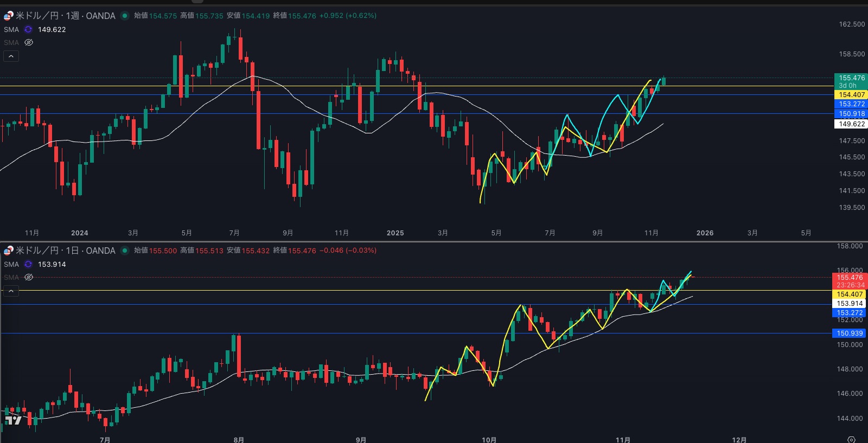Click the 2026 marker on weekly time axis
The height and width of the screenshot is (443, 868).
click(705, 233)
